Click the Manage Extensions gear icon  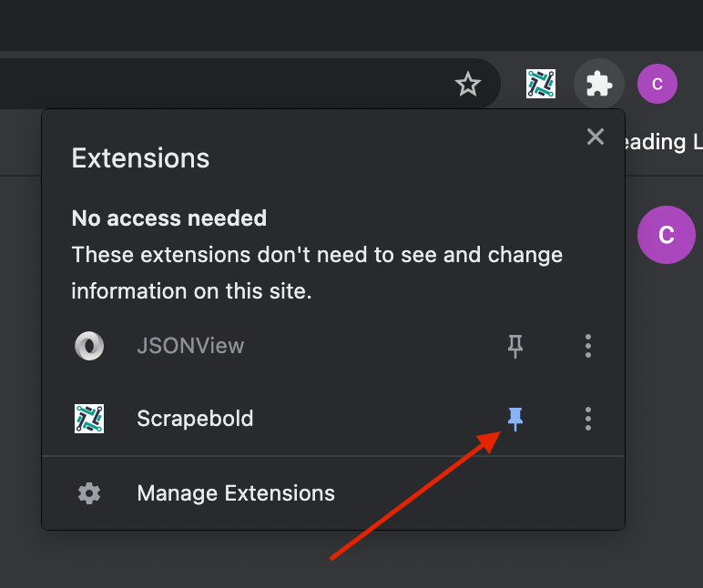(x=89, y=493)
